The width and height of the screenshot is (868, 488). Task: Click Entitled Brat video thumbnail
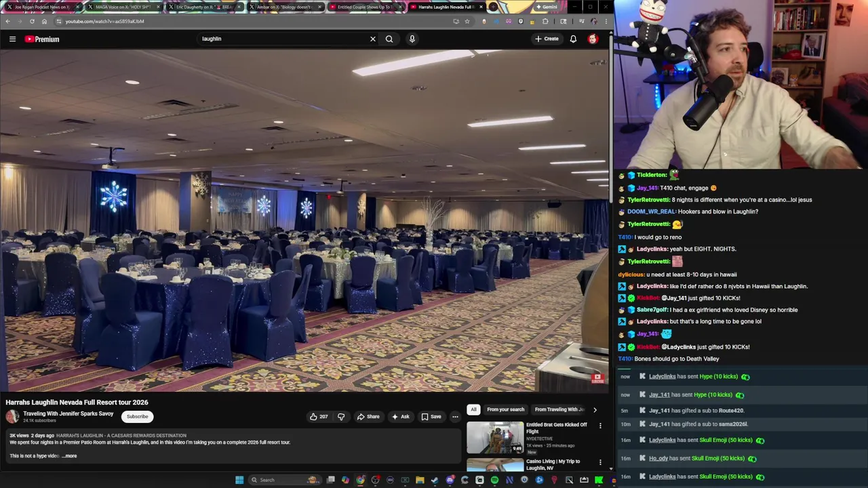[x=495, y=437]
